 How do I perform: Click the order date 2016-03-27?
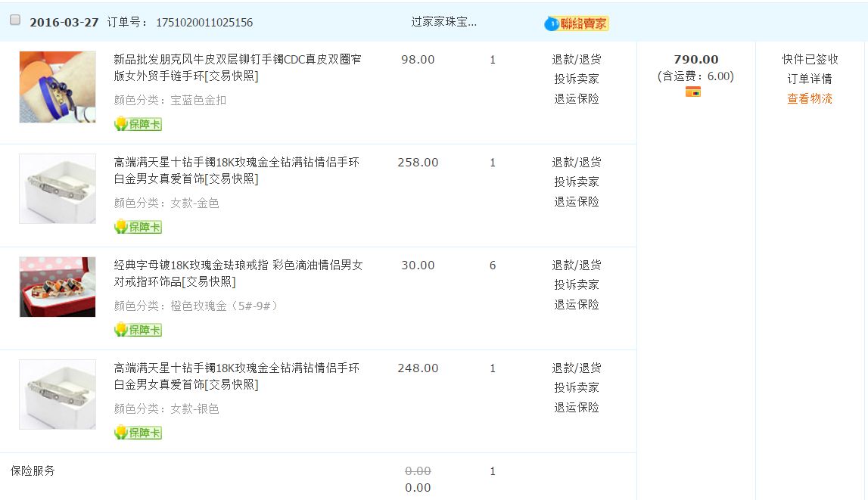(64, 23)
